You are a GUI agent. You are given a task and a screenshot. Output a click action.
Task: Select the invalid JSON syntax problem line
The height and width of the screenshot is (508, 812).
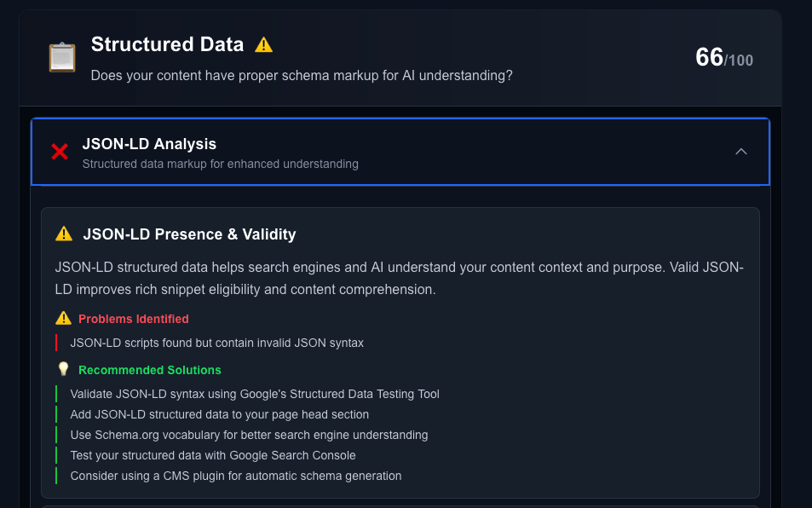coord(217,343)
